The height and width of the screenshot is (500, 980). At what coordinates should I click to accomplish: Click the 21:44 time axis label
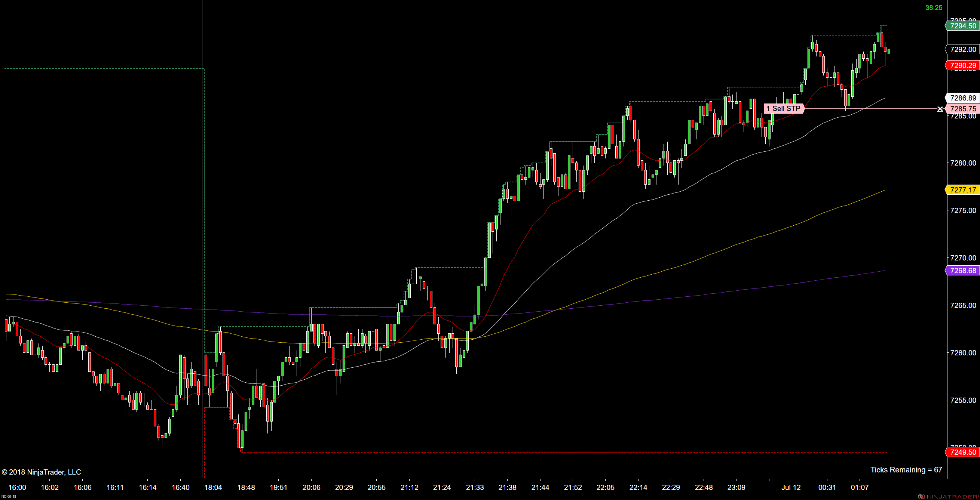(540, 487)
